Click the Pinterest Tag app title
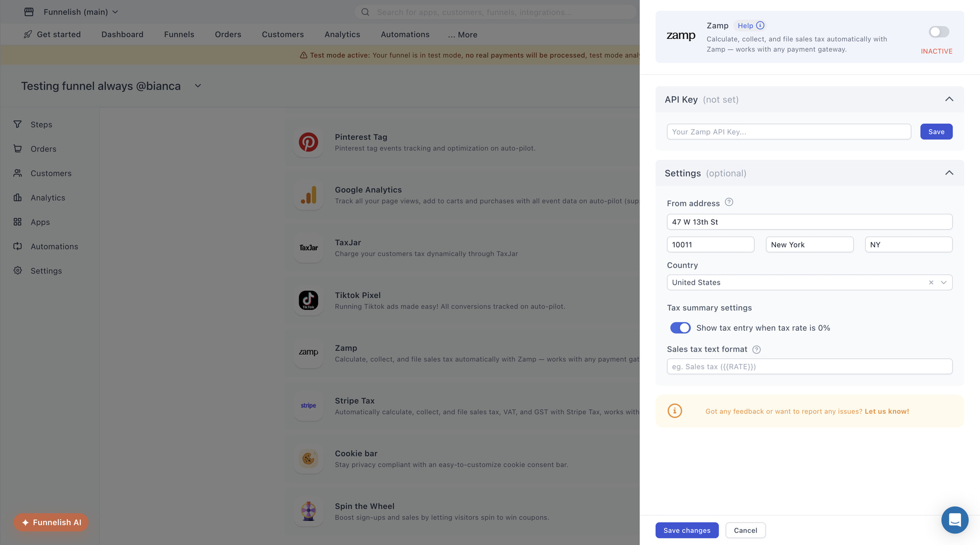 pyautogui.click(x=361, y=137)
